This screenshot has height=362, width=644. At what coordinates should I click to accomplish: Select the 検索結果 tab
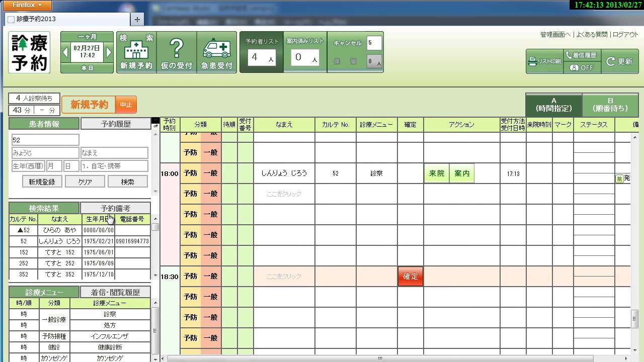[x=44, y=208]
